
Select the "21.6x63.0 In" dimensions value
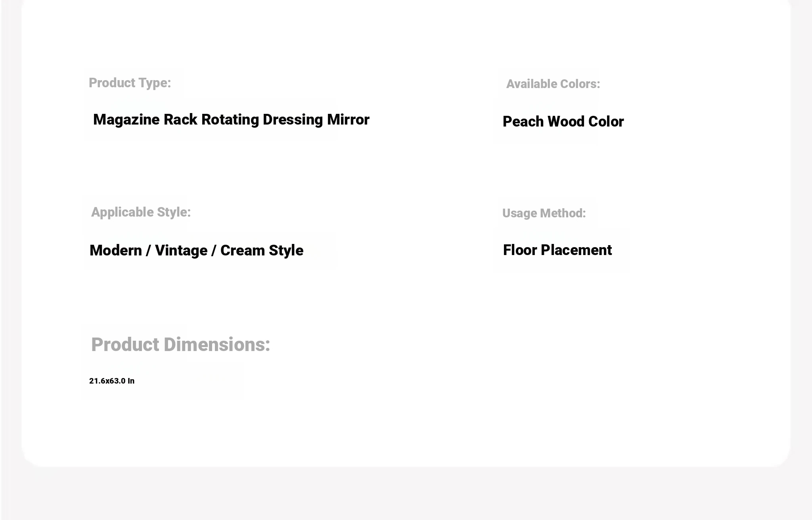point(112,381)
